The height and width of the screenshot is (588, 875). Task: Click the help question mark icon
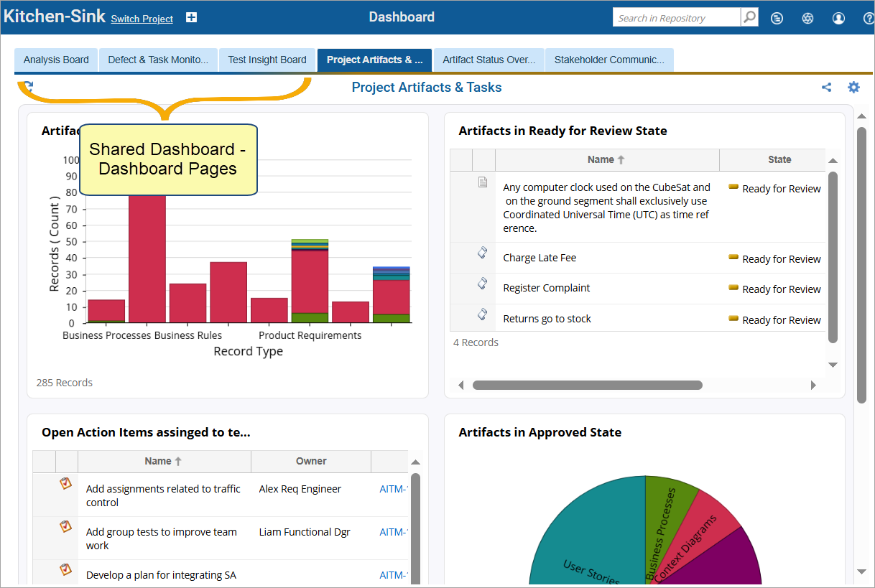tap(868, 19)
